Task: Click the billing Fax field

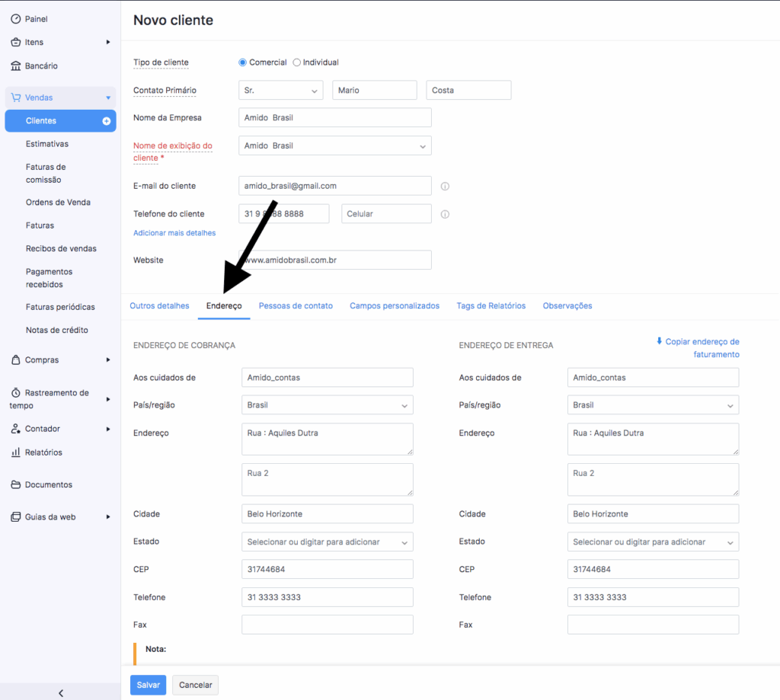Action: 328,625
